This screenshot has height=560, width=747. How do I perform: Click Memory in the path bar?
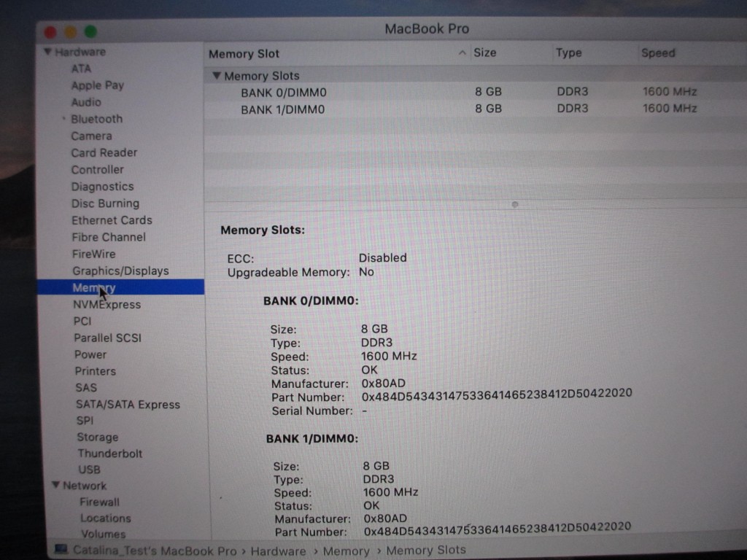pos(347,551)
